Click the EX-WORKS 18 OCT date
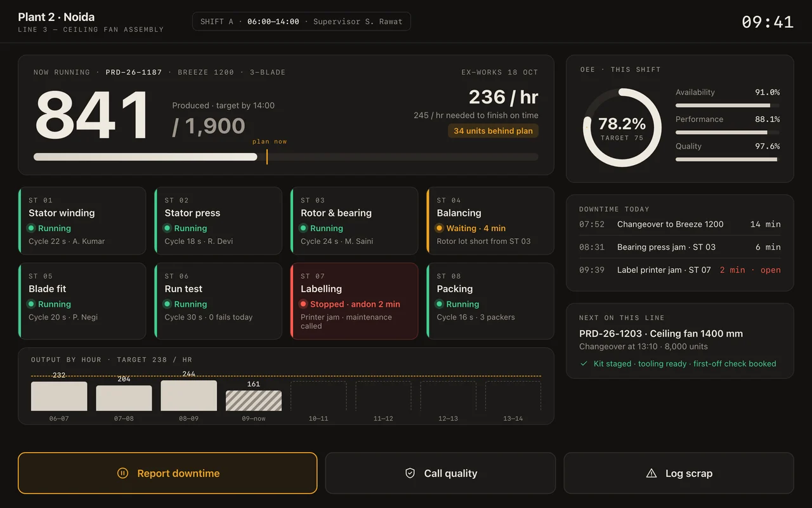The height and width of the screenshot is (508, 812). (500, 72)
